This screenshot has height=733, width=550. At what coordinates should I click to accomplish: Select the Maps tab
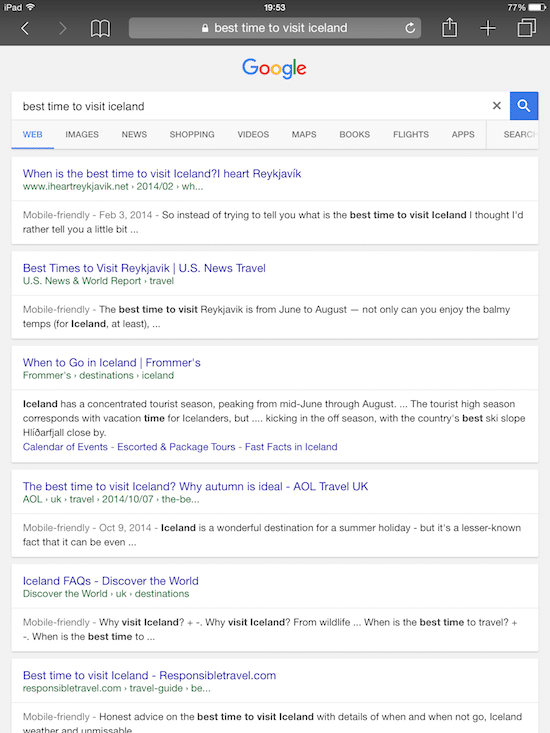click(304, 135)
